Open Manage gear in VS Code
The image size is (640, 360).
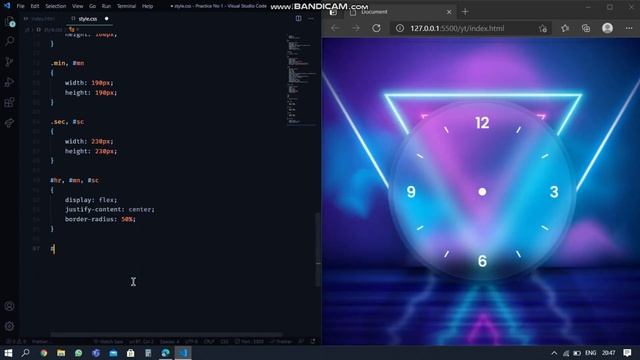click(x=9, y=326)
